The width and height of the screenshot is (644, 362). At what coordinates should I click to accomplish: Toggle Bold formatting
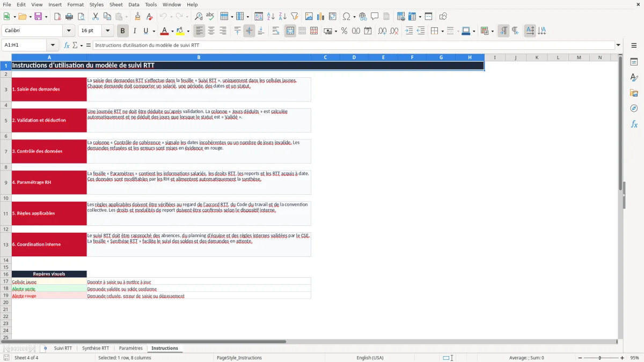(x=123, y=31)
